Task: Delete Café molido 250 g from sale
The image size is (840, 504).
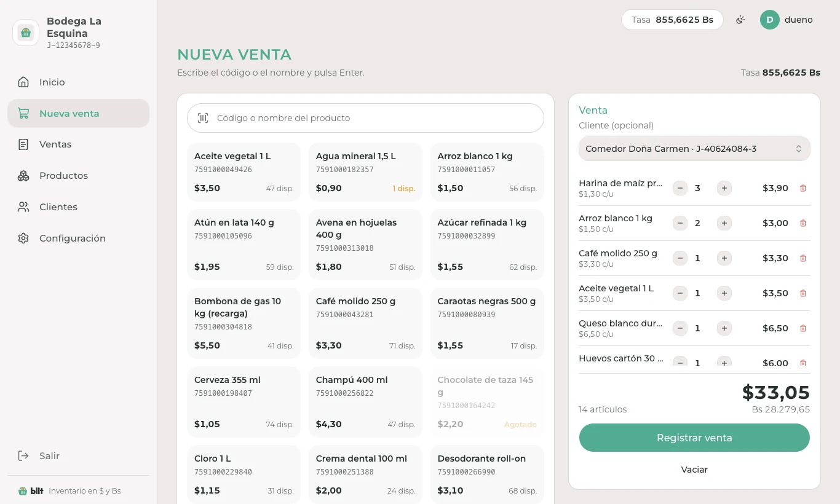Action: pos(802,258)
